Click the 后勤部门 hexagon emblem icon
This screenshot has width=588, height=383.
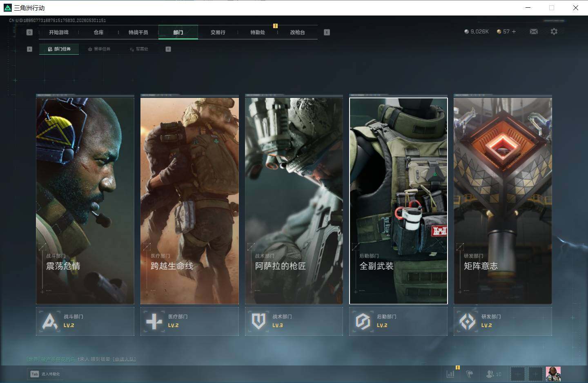(363, 321)
